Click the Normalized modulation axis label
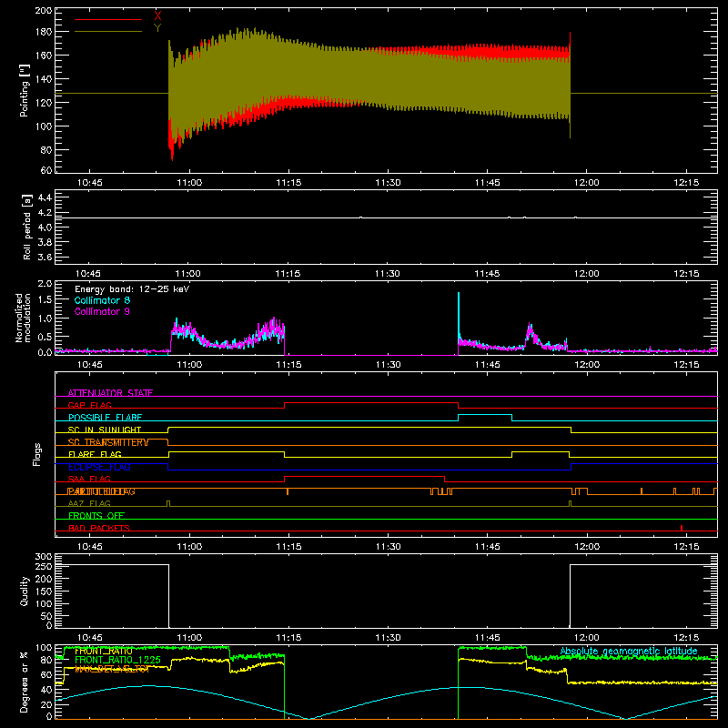This screenshot has width=728, height=728. point(23,318)
